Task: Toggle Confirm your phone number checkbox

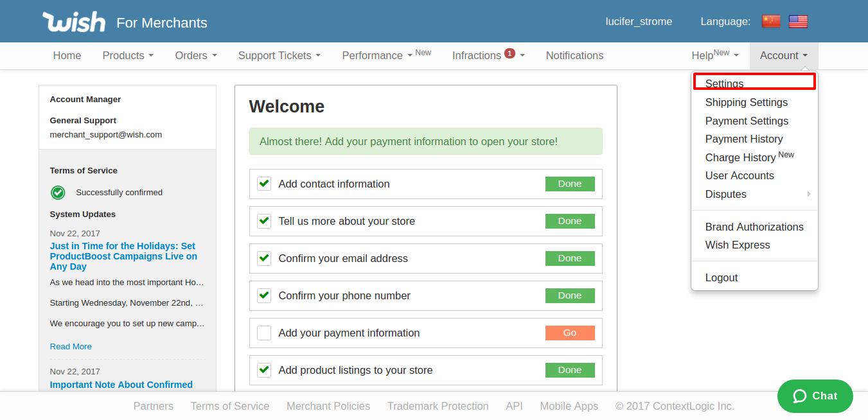Action: (264, 295)
